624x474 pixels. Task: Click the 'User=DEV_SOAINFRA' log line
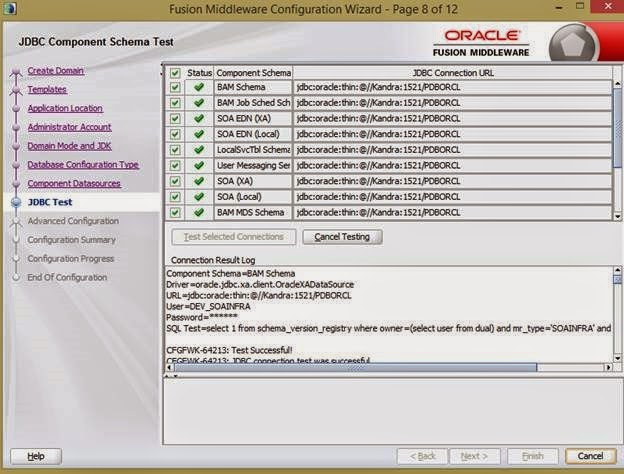click(208, 306)
